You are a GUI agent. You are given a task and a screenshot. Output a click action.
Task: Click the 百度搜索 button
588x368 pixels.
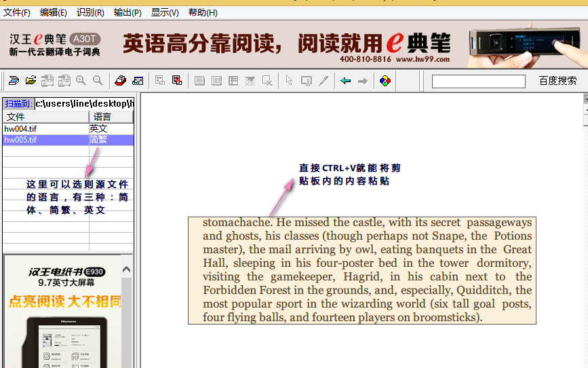pyautogui.click(x=557, y=81)
